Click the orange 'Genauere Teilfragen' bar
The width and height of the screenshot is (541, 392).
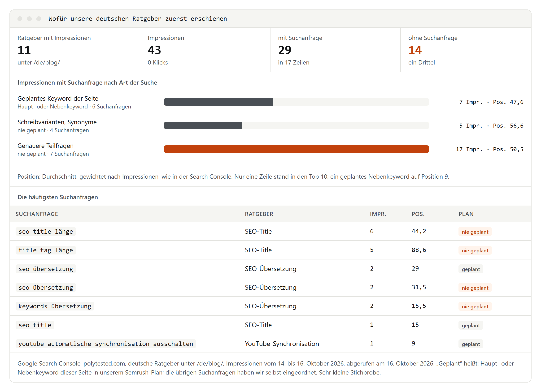(x=296, y=149)
